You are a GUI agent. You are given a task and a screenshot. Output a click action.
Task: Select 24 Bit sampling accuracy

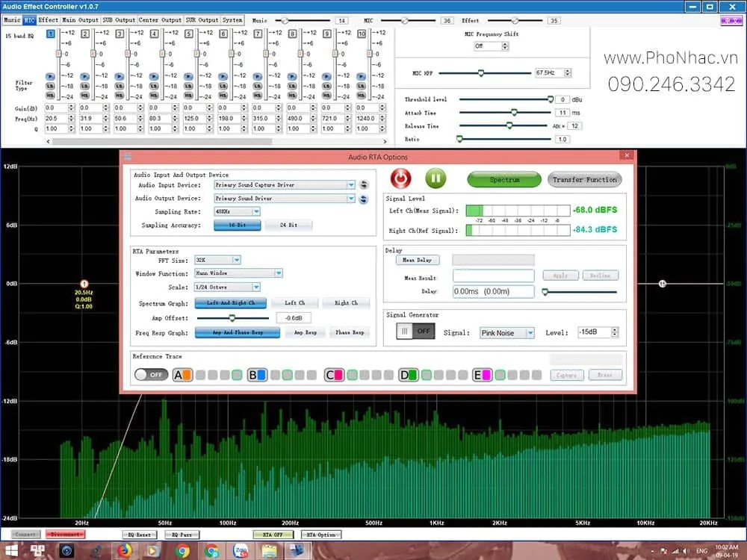coord(288,225)
